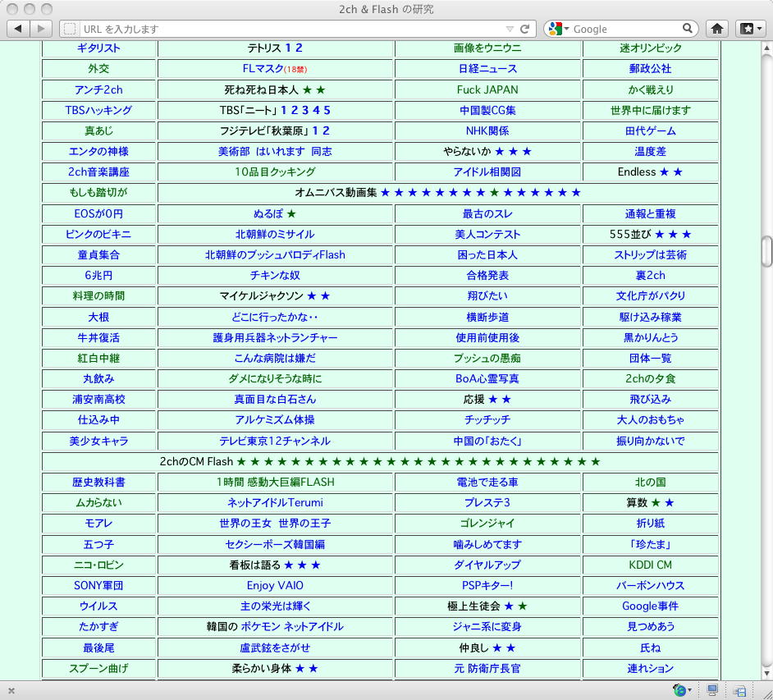Open the 歴史教科書 link
This screenshot has width=773, height=700.
point(98,482)
